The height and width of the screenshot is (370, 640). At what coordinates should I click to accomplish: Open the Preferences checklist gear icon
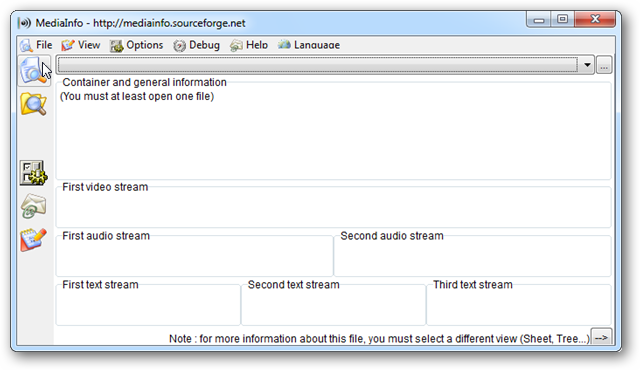point(33,173)
